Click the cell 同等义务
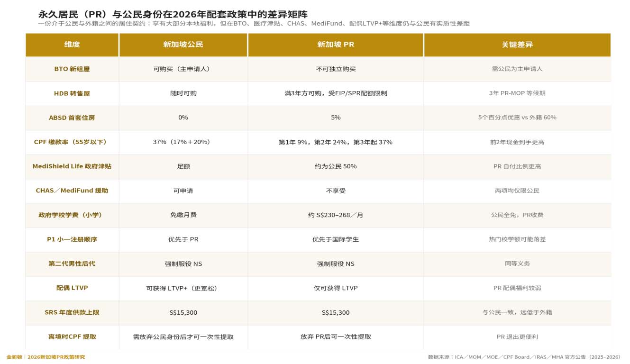This screenshot has width=630, height=364. coord(517,264)
